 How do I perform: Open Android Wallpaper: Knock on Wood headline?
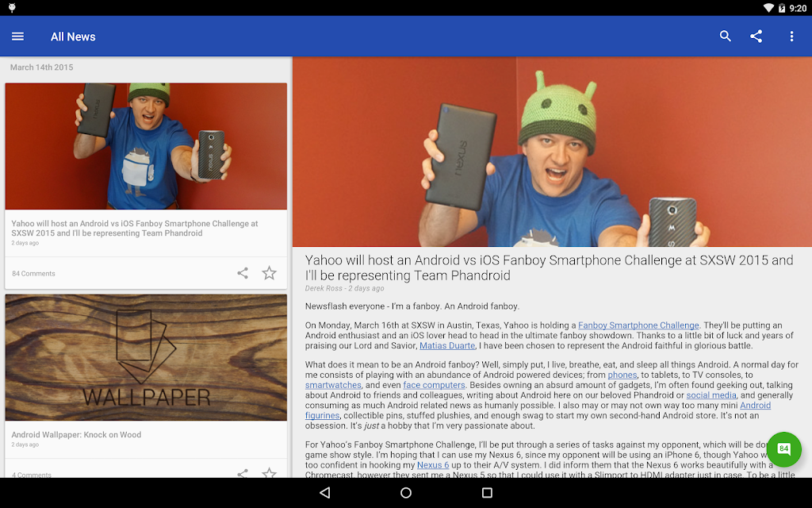[76, 435]
